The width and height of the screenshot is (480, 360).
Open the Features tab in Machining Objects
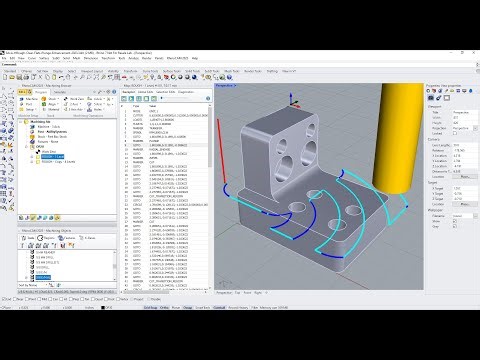[67, 238]
